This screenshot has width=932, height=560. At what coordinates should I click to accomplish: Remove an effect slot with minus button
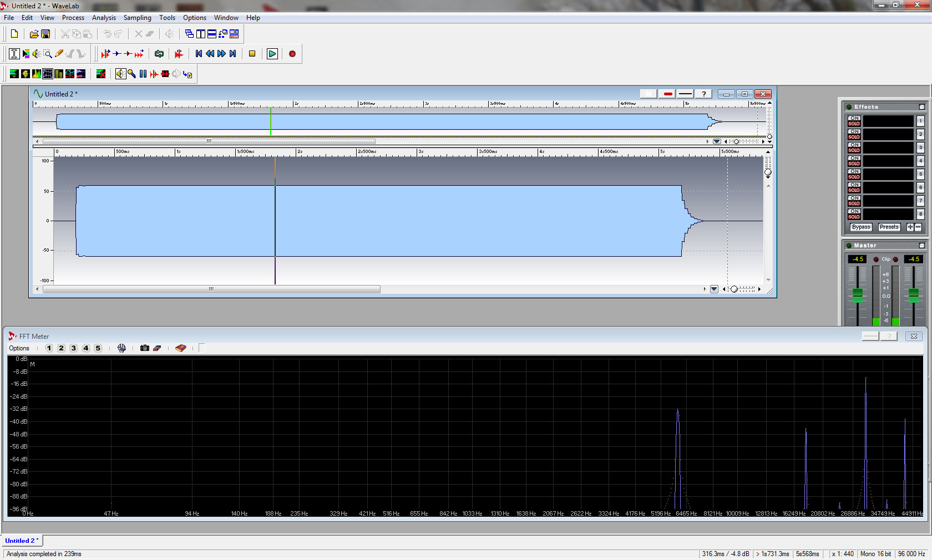click(918, 227)
